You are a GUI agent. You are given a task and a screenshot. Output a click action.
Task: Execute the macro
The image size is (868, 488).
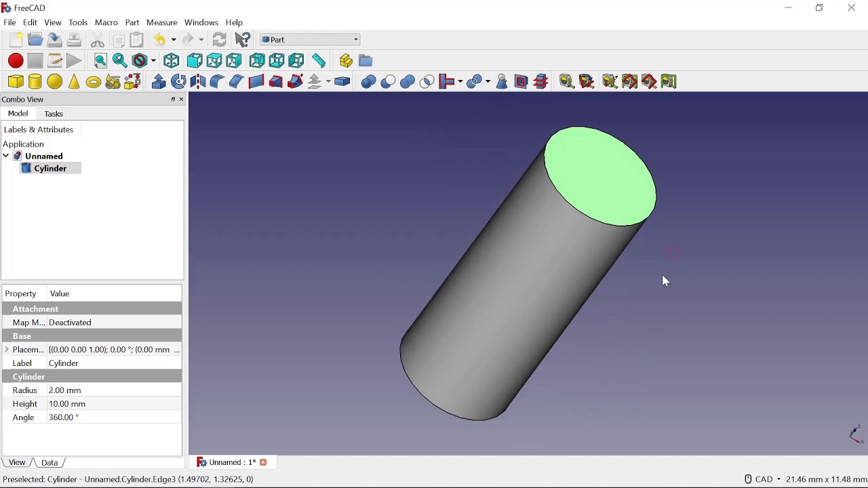click(75, 61)
